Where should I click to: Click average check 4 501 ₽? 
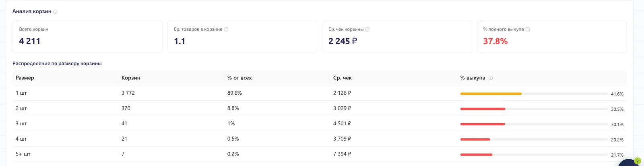342,124
